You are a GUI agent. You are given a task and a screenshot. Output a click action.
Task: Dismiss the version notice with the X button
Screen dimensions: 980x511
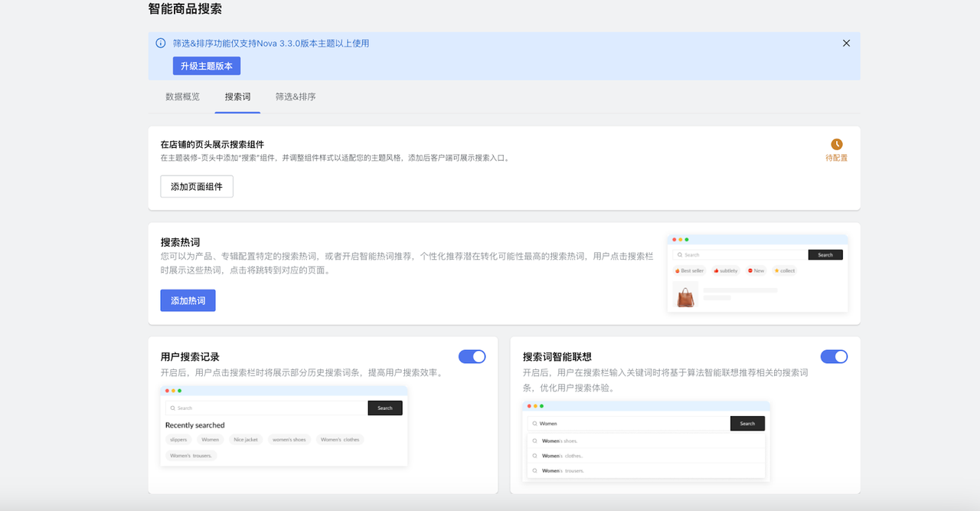(846, 43)
